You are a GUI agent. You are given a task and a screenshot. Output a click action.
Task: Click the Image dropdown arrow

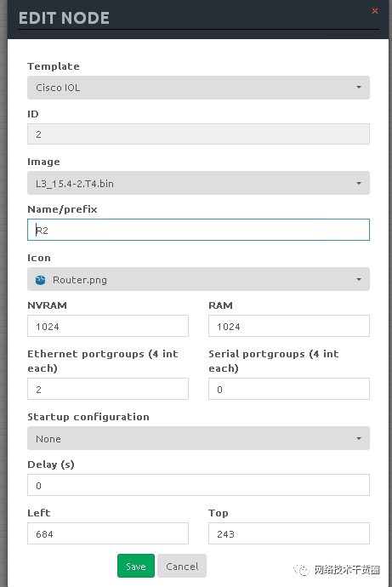[x=359, y=183]
